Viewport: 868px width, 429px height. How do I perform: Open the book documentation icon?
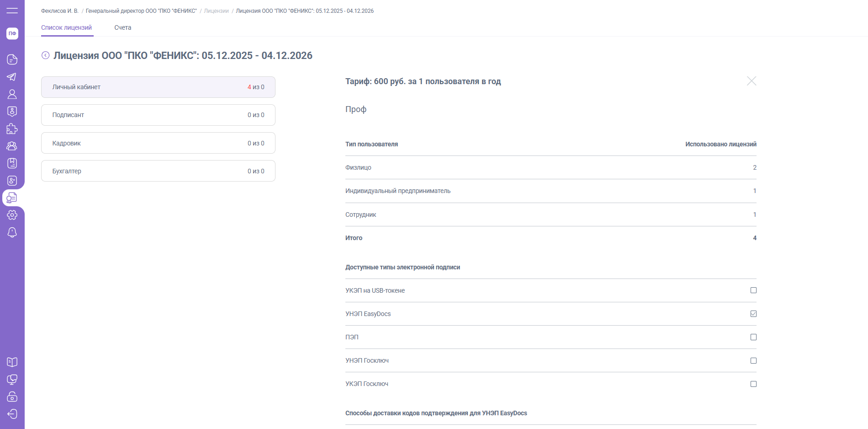(x=12, y=362)
